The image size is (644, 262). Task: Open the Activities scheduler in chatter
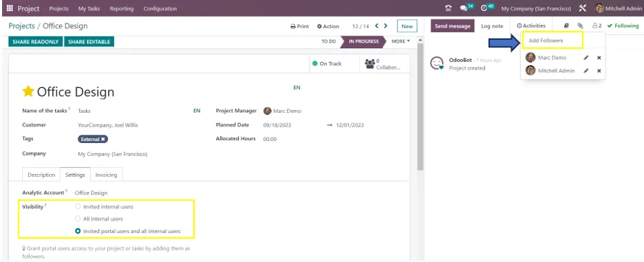(x=531, y=26)
